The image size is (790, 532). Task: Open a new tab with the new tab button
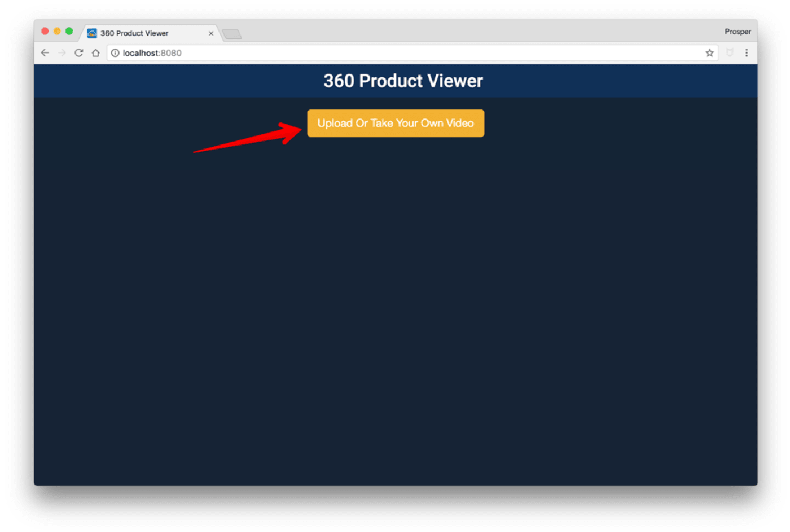[x=232, y=34]
